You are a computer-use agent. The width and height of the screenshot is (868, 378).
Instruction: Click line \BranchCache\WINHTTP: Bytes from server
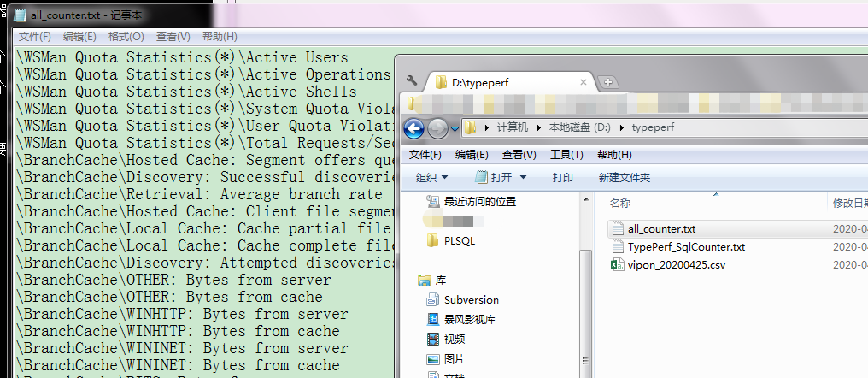coord(182,314)
